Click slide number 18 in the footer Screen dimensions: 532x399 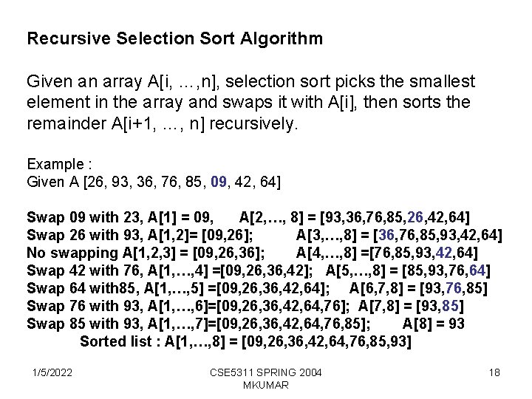(x=494, y=372)
